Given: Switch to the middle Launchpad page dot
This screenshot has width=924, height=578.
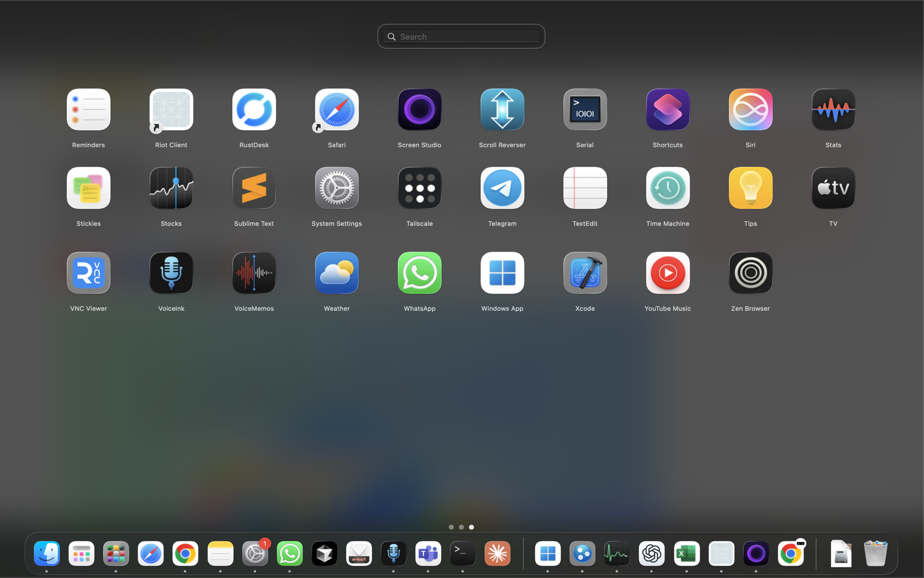Looking at the screenshot, I should pyautogui.click(x=461, y=527).
